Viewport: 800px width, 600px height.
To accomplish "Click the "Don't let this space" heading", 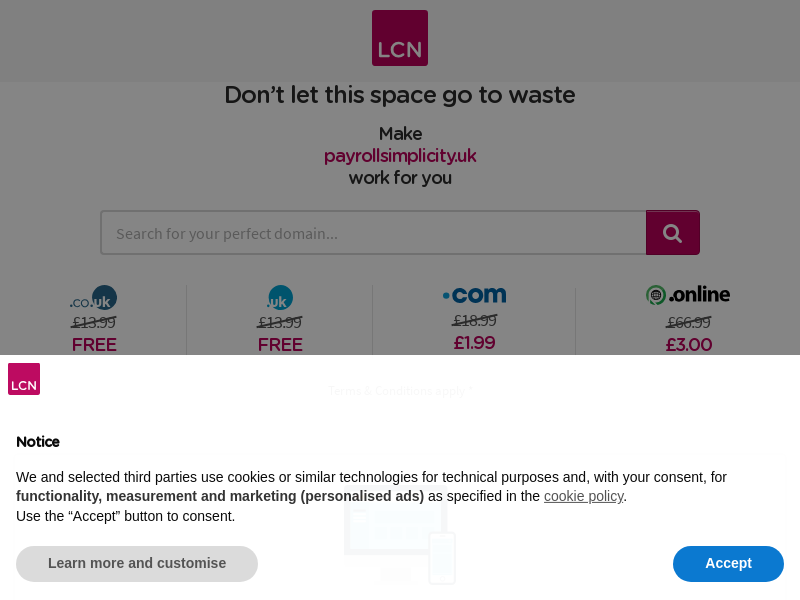I will tap(400, 95).
